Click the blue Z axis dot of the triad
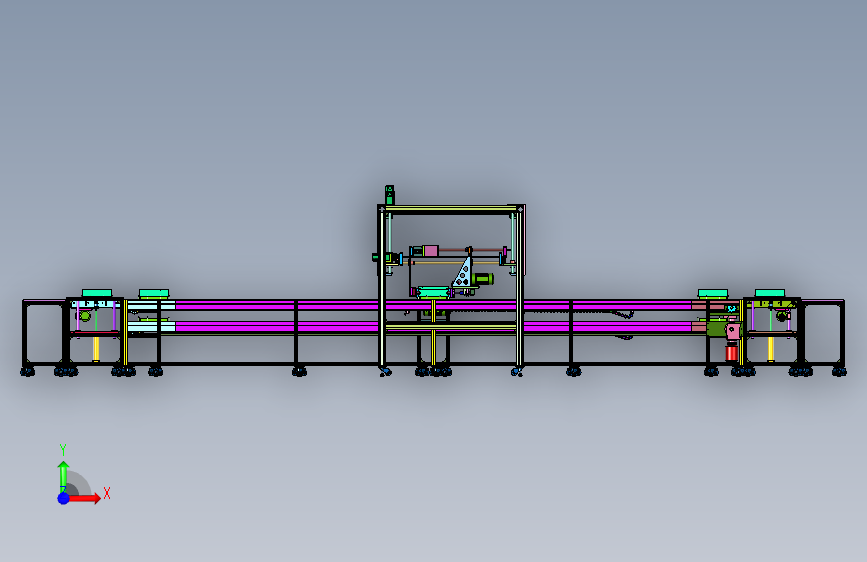 [x=64, y=498]
